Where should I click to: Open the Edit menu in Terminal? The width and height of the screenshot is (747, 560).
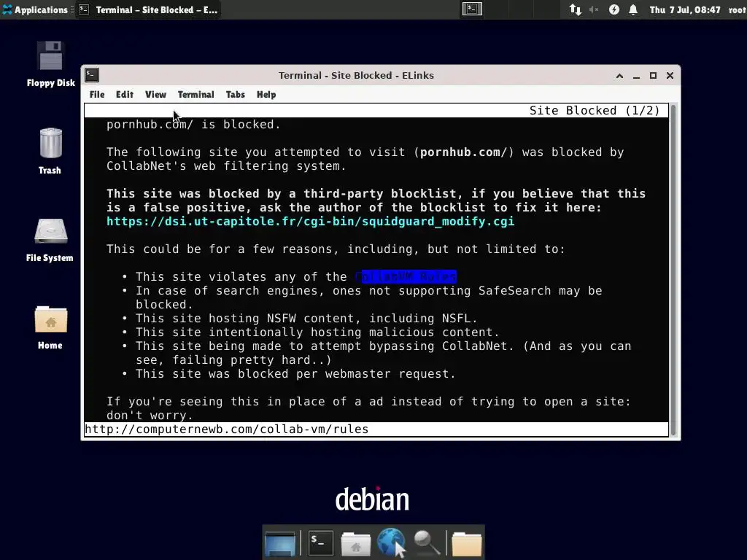124,94
